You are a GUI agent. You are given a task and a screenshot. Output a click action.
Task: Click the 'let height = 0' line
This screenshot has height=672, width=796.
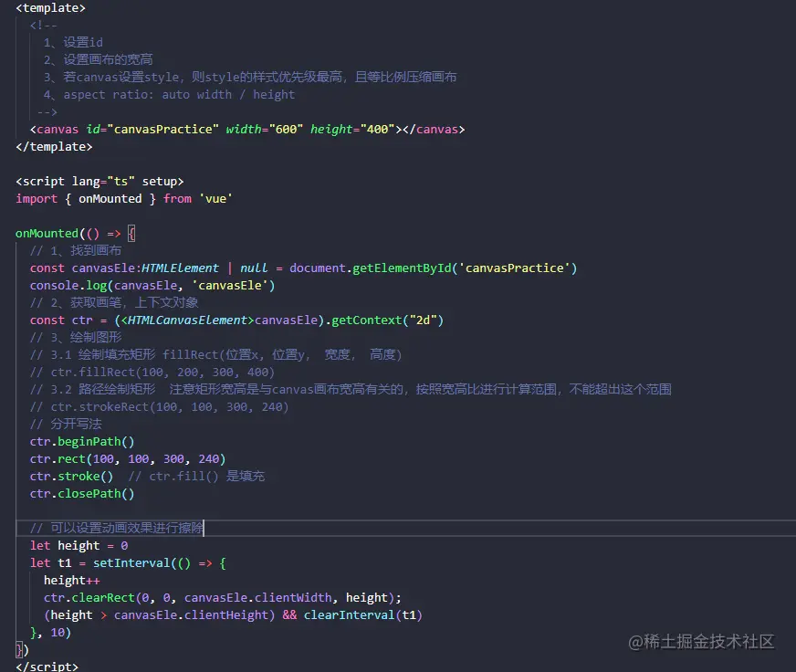click(79, 545)
